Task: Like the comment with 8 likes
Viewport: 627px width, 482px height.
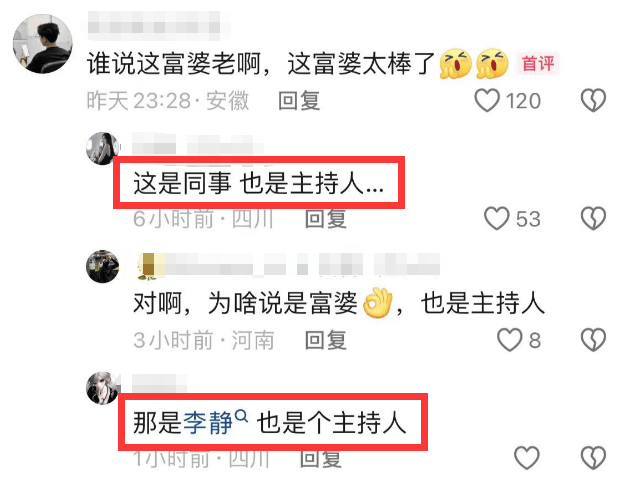Action: pos(510,340)
